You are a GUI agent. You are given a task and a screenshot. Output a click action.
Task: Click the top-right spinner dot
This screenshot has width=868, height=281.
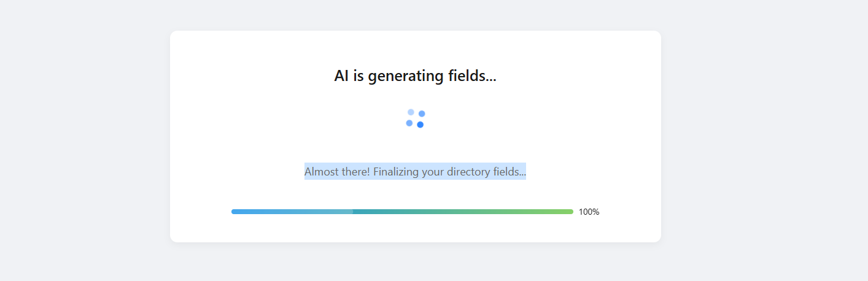tap(422, 114)
